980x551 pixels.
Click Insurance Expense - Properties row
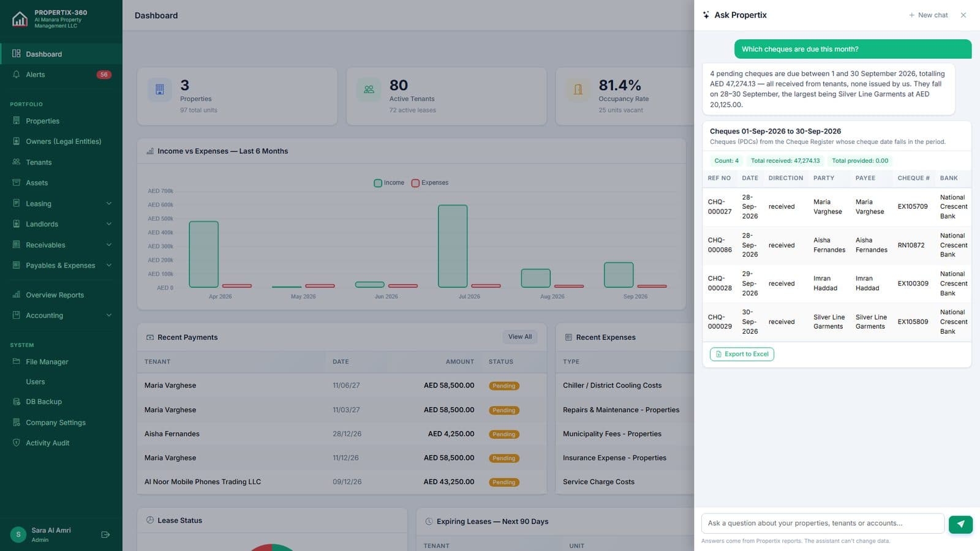(x=625, y=458)
